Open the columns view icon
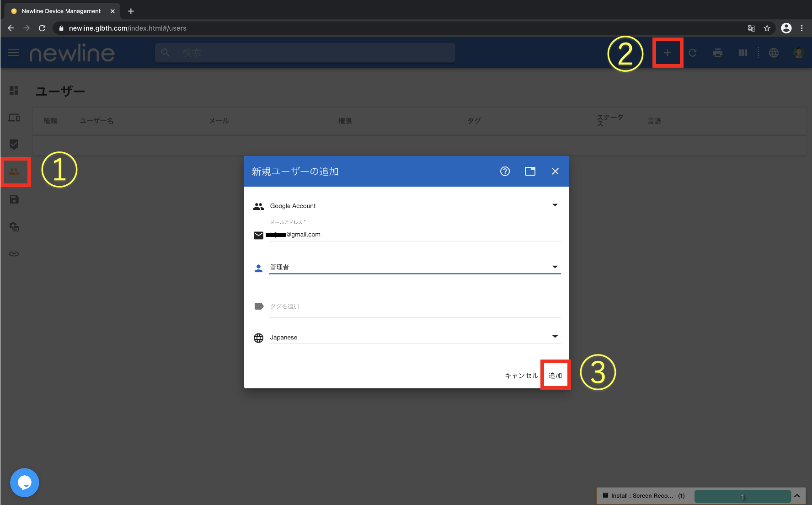This screenshot has height=505, width=812. pos(743,53)
